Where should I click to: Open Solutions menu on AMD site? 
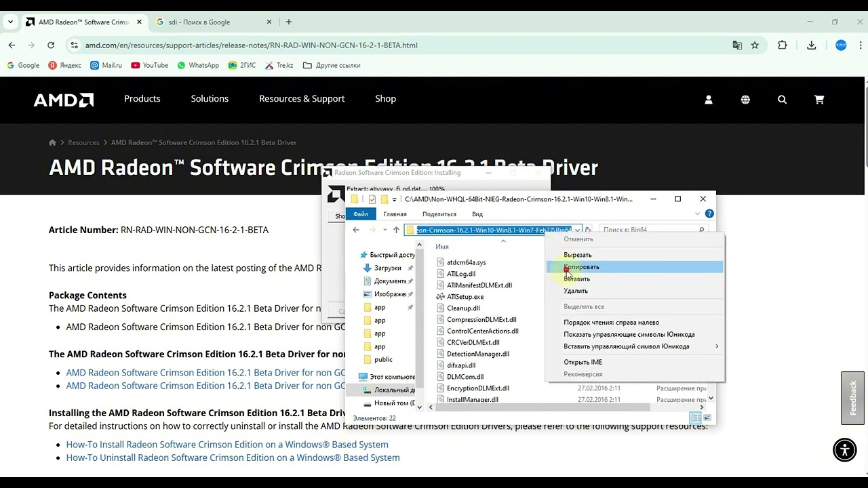click(x=210, y=99)
